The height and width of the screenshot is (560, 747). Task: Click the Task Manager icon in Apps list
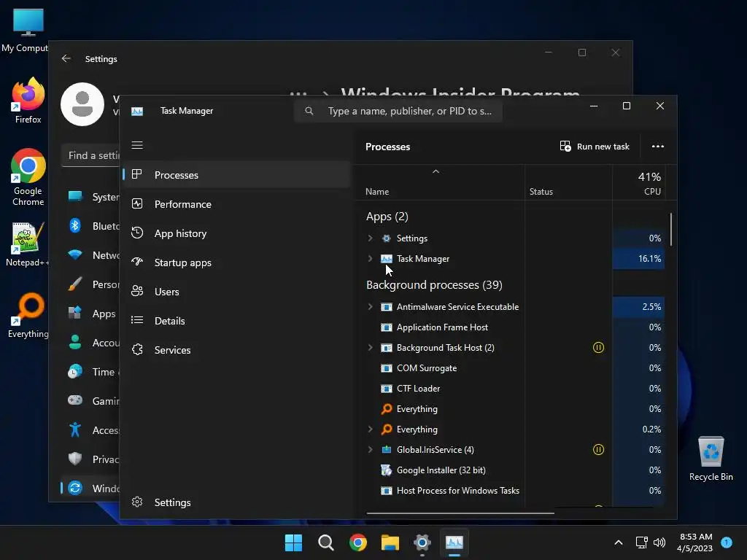tap(387, 259)
